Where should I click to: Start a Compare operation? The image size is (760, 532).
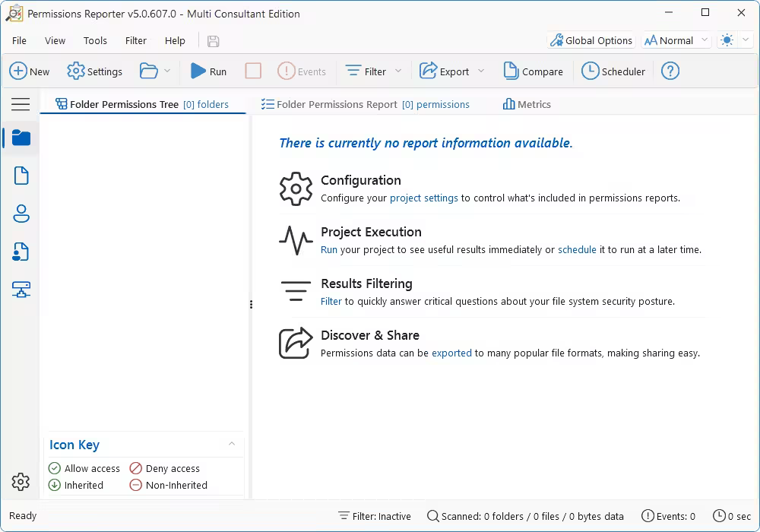[533, 71]
